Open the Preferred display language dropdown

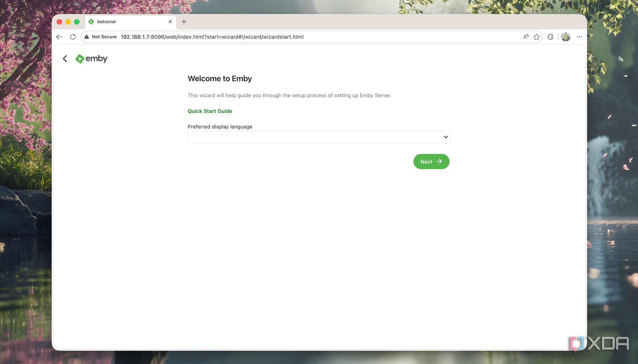(319, 137)
